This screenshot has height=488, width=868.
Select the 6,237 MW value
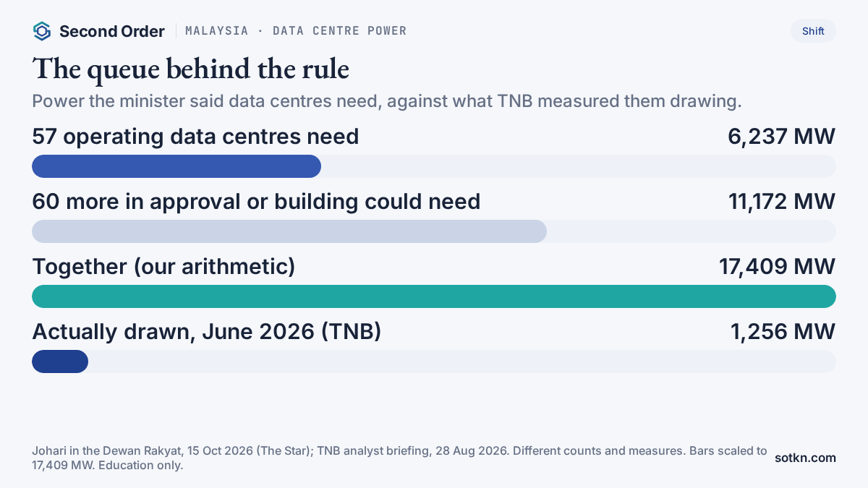(782, 137)
